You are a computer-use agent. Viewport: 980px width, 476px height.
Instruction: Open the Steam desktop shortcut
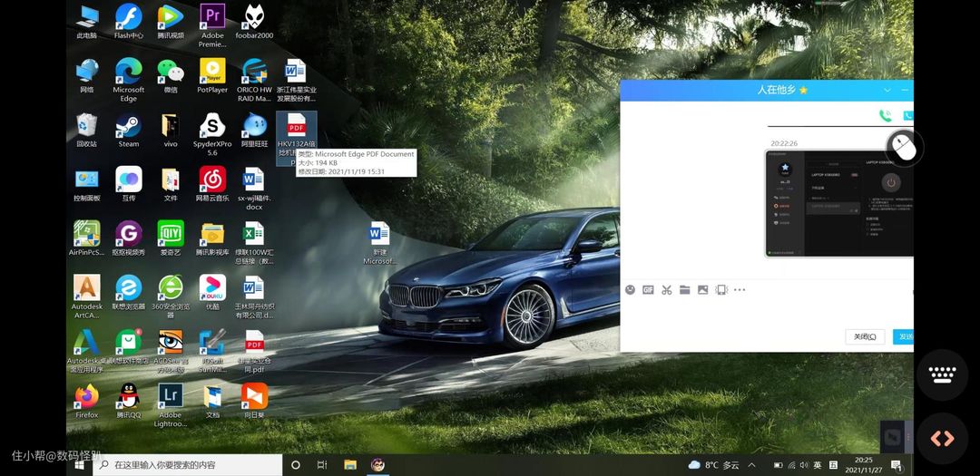tap(129, 128)
